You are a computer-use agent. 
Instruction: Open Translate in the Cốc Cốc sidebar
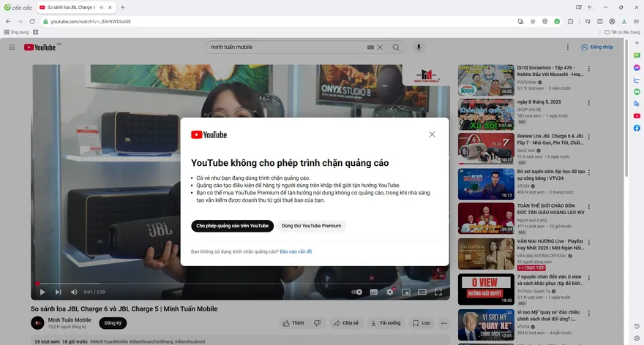637,104
